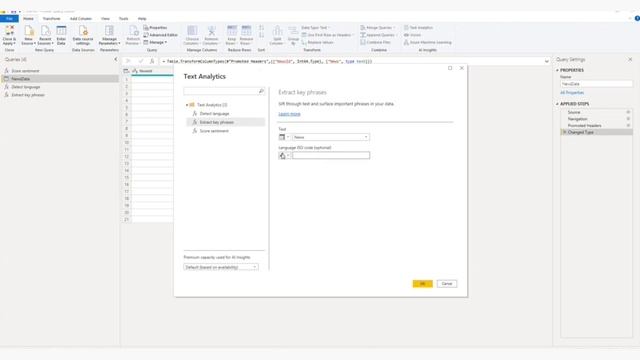Click the query Name field
Image resolution: width=640 pixels, height=360 pixels.
pyautogui.click(x=596, y=84)
